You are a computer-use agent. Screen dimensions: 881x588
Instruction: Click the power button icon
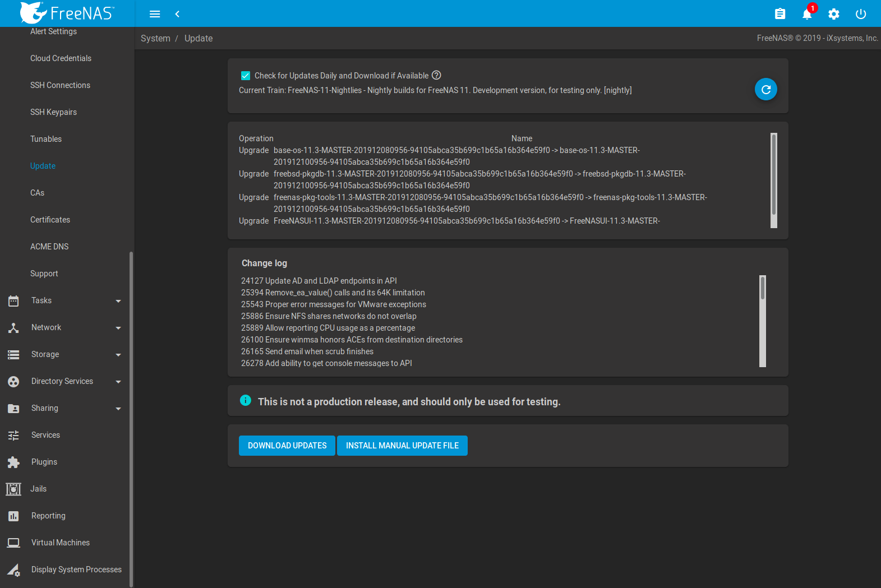861,14
